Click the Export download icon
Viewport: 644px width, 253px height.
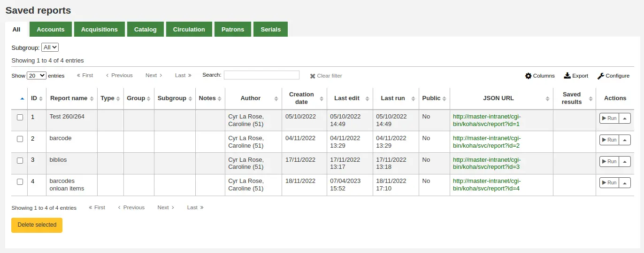(567, 76)
